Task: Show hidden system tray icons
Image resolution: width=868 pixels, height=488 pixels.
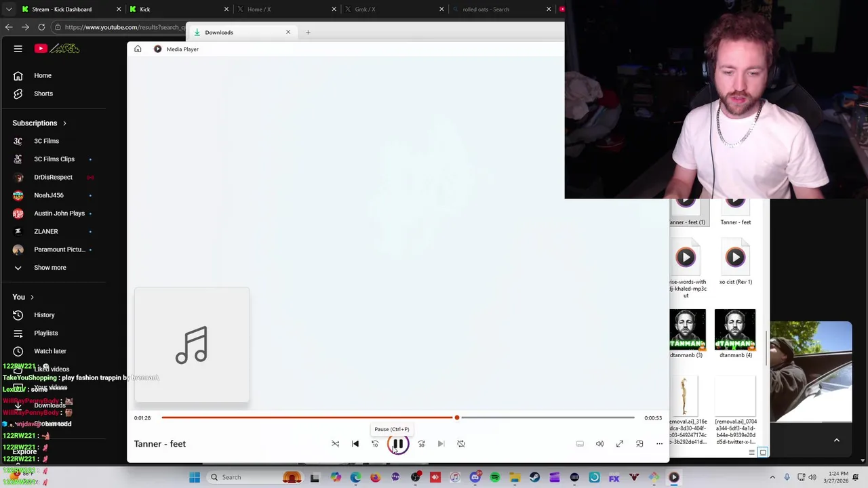Action: click(772, 477)
